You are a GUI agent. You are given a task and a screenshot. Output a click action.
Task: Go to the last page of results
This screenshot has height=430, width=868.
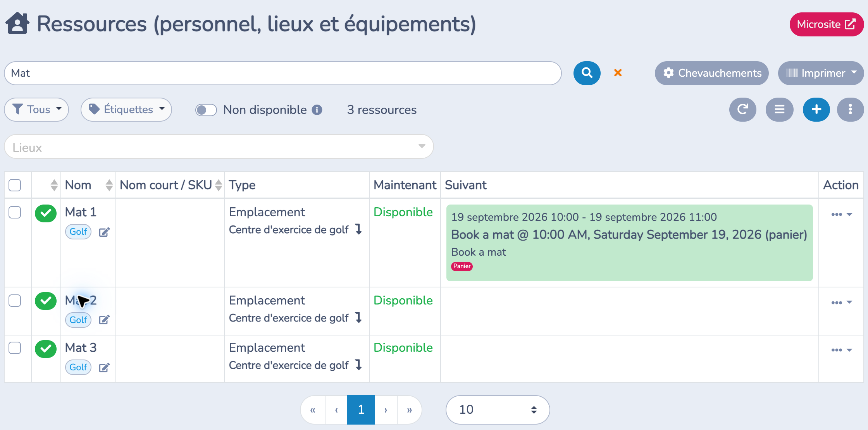pos(409,410)
